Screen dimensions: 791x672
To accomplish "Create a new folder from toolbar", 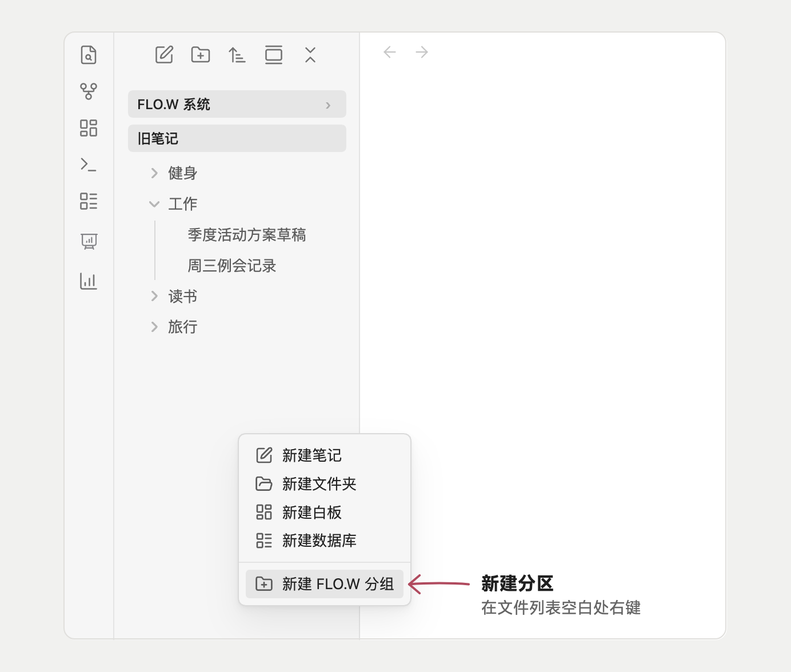I will click(201, 55).
